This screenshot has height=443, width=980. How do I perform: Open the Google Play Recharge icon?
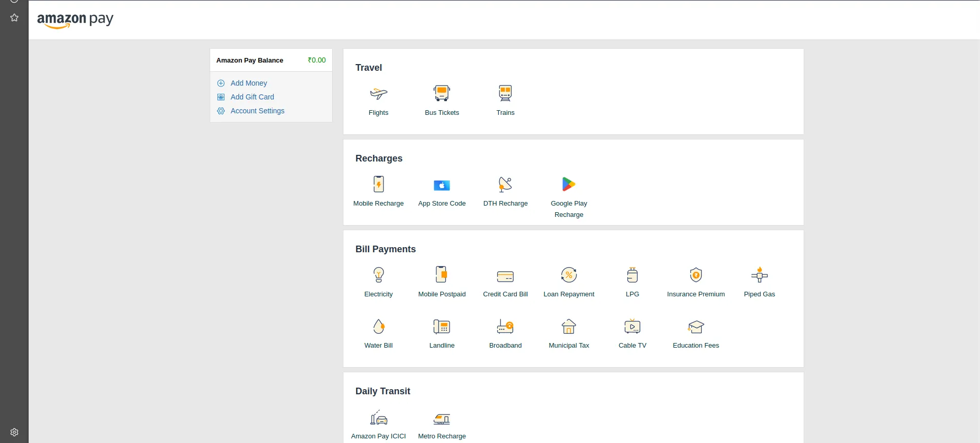pos(569,184)
